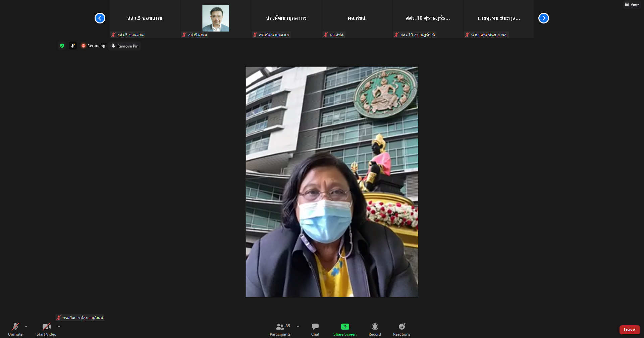Leave the meeting
The height and width of the screenshot is (338, 644).
(629, 330)
